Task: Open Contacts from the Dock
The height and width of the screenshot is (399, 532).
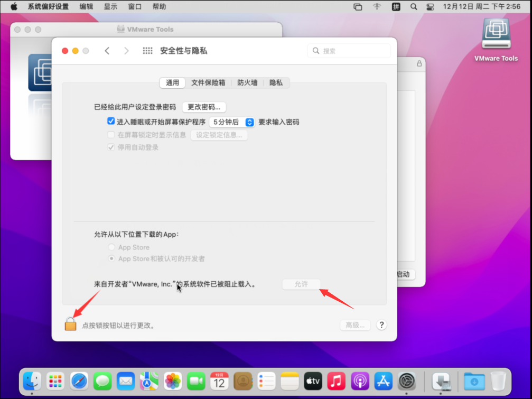Action: point(243,381)
